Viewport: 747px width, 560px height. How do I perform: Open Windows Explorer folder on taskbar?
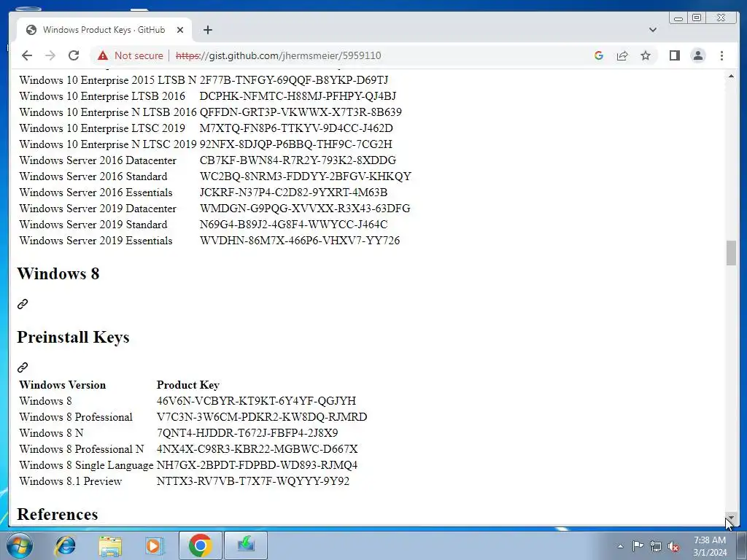110,545
